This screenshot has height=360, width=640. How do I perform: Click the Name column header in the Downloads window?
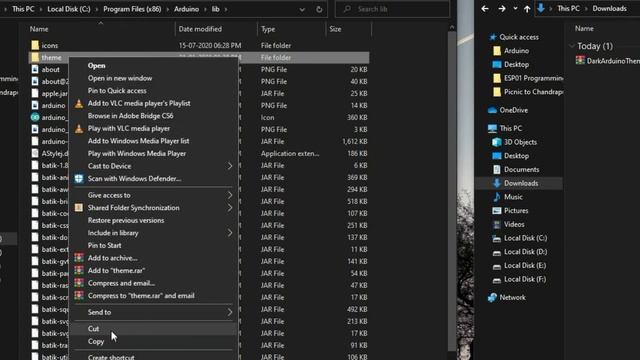(584, 29)
